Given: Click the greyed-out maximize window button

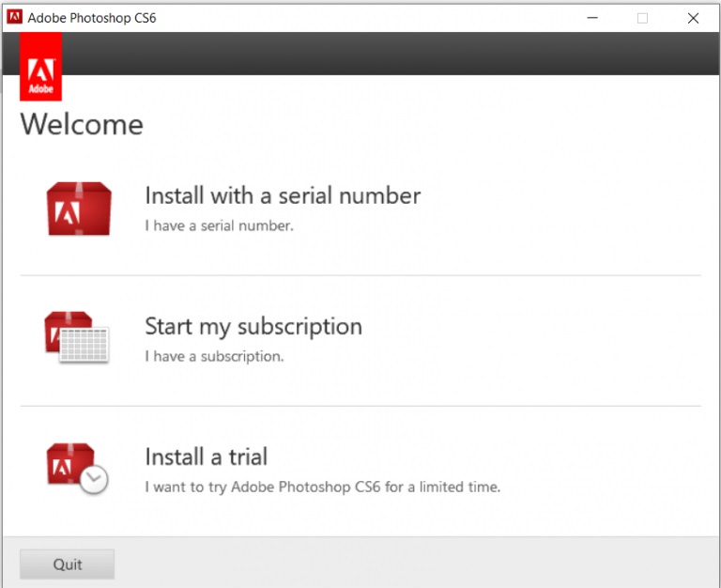Looking at the screenshot, I should coord(642,17).
